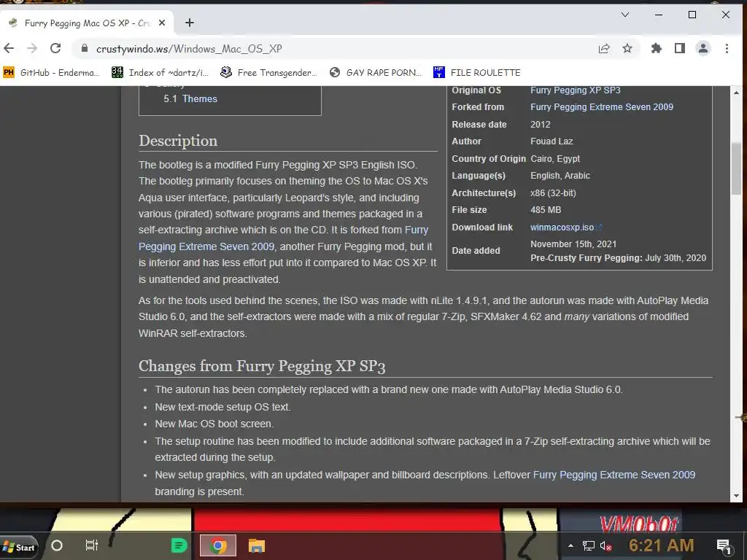Click the Architecture value x86 (32-bit)
The height and width of the screenshot is (560, 747).
tap(553, 192)
